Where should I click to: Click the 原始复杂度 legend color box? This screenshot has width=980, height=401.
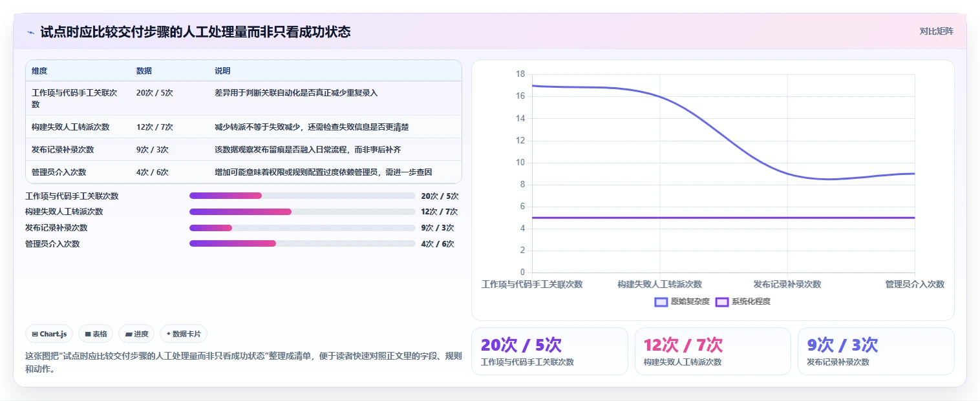[x=661, y=302]
